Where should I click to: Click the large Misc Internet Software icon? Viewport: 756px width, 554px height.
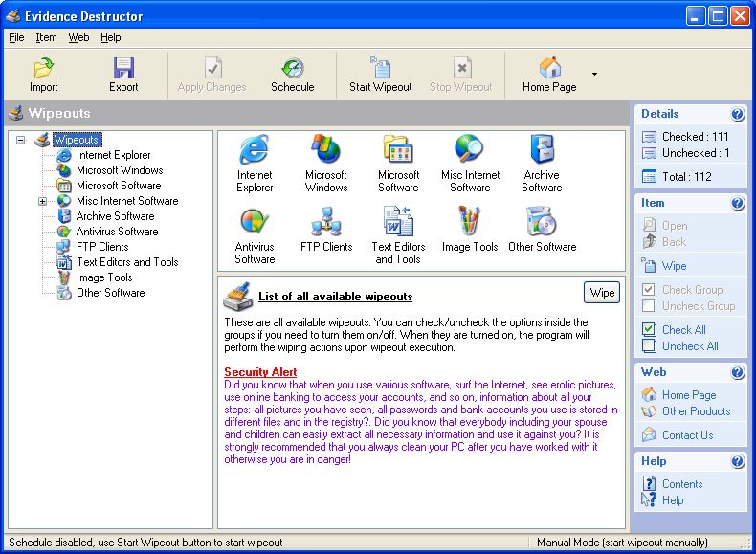[x=470, y=148]
